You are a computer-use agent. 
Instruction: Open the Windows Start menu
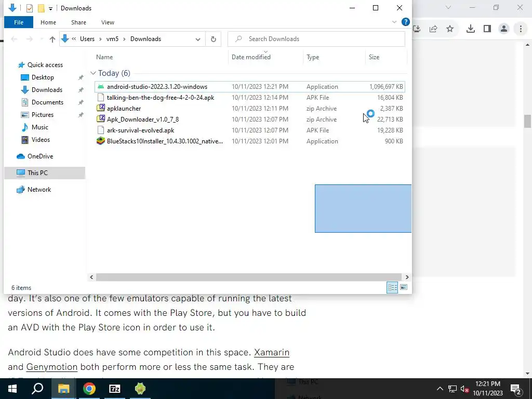(x=12, y=389)
